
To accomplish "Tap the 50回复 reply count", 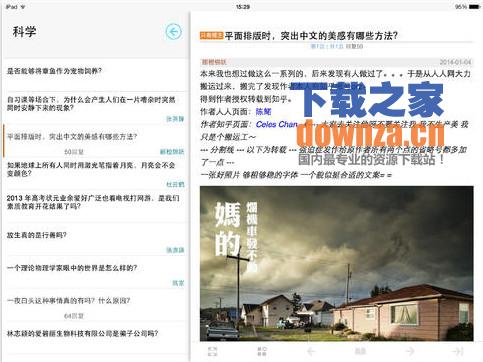I will click(x=74, y=152).
